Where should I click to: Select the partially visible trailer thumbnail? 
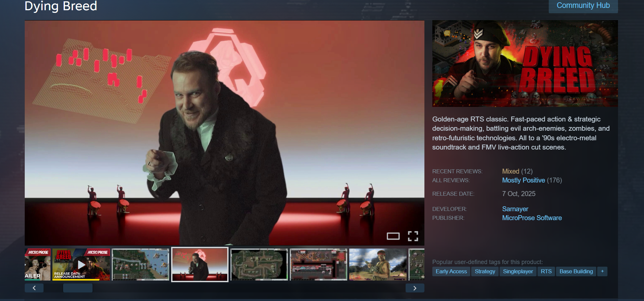point(38,264)
